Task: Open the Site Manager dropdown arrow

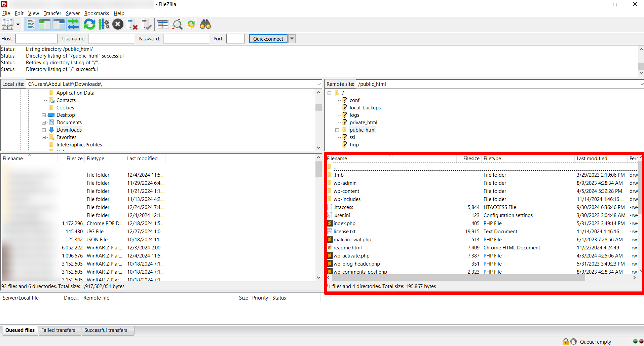Action: [17, 24]
